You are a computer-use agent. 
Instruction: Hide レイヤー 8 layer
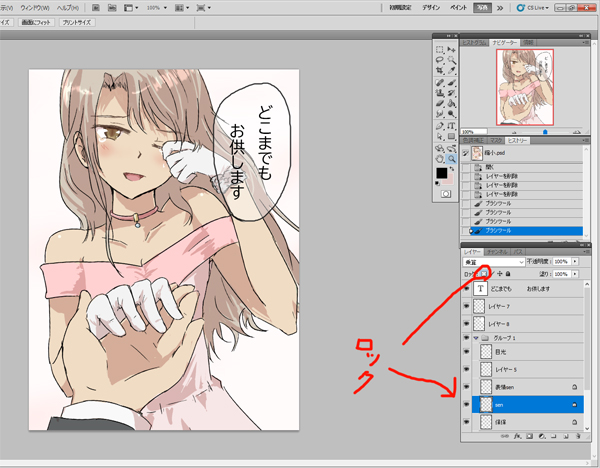tap(466, 324)
